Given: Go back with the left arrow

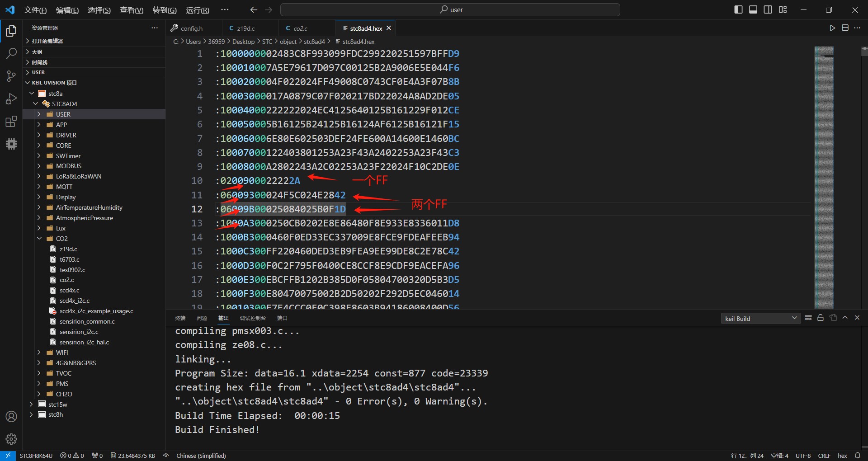Looking at the screenshot, I should coord(254,9).
